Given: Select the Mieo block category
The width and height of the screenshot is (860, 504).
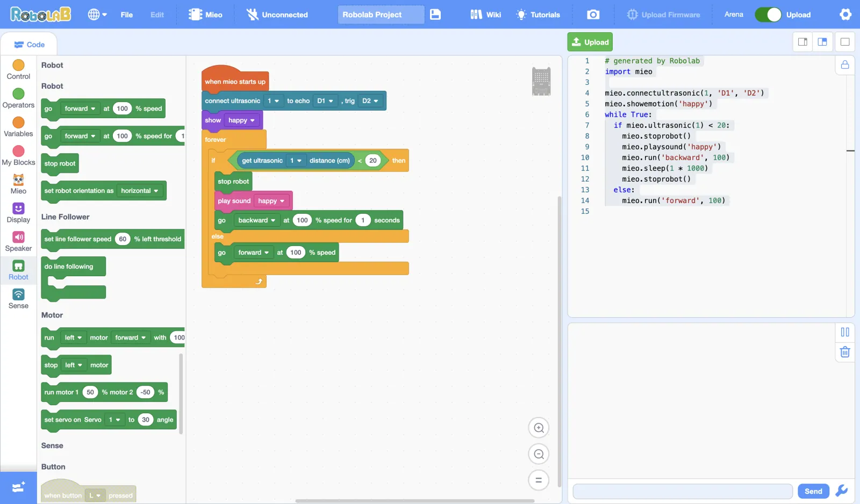Looking at the screenshot, I should [x=18, y=184].
